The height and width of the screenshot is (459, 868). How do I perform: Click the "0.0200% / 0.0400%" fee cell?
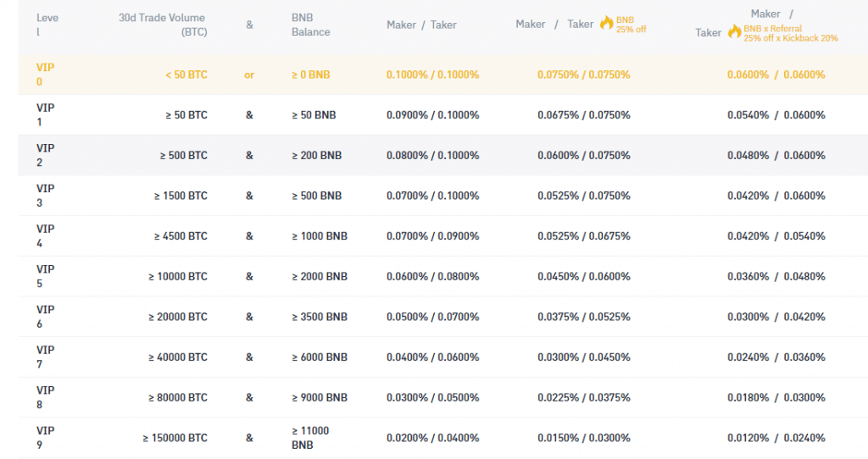(433, 438)
